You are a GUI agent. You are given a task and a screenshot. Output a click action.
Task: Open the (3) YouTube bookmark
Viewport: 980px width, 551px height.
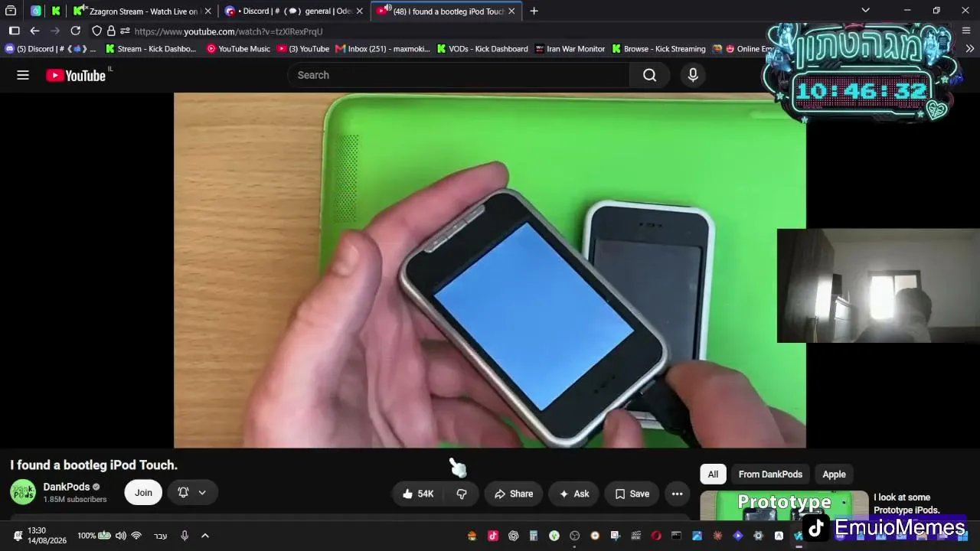303,49
